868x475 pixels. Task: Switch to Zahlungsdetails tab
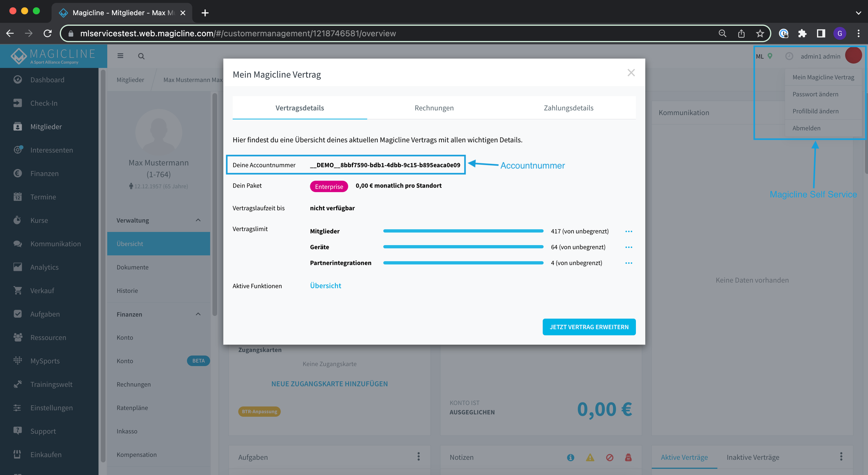[569, 108]
